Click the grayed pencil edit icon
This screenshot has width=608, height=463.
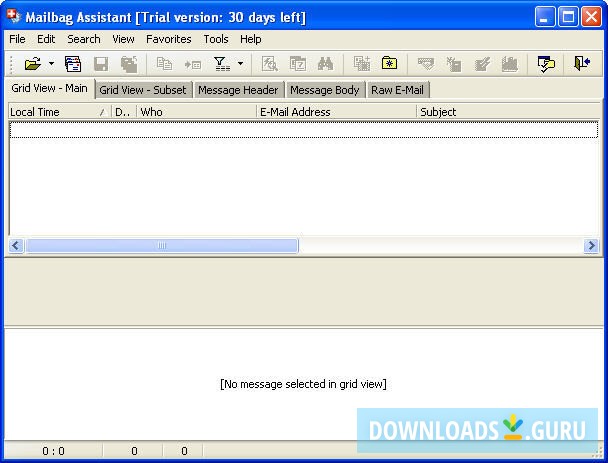[x=482, y=64]
